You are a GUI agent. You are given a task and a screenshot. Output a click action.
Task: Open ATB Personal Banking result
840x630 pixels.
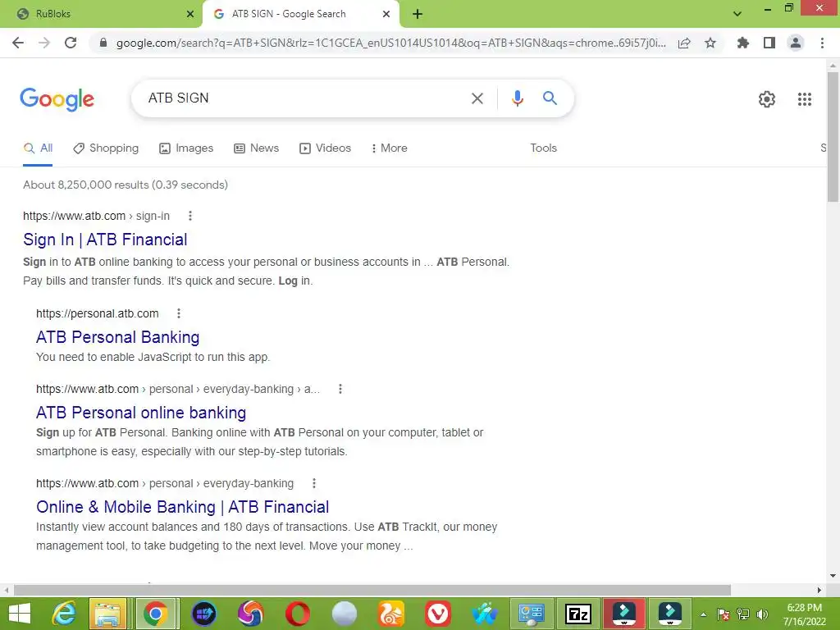(x=118, y=337)
